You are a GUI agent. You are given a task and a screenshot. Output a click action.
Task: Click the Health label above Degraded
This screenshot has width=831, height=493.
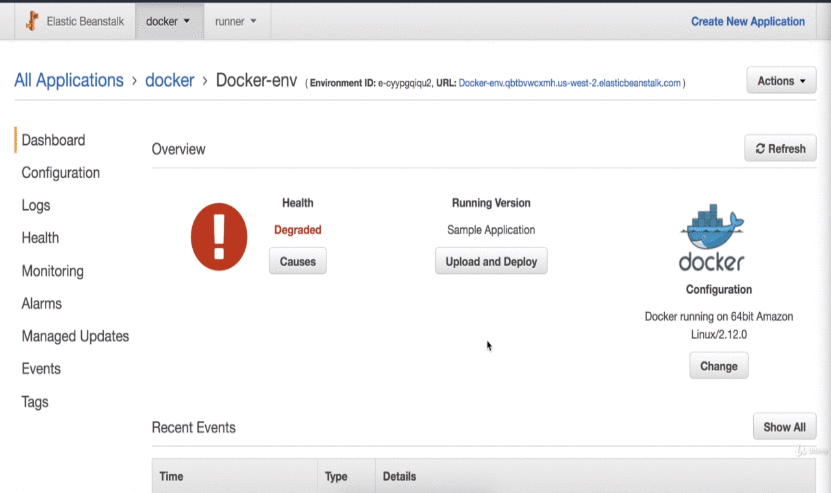[x=297, y=203]
